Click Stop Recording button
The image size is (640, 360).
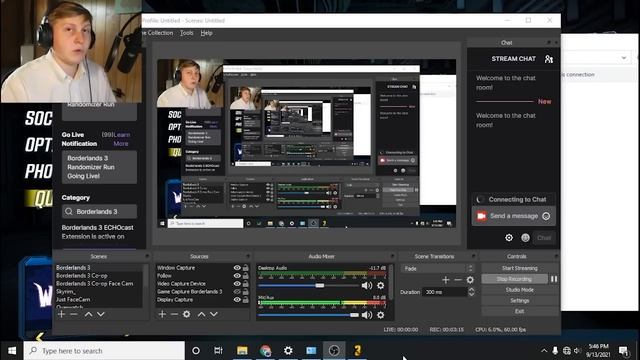tap(514, 279)
